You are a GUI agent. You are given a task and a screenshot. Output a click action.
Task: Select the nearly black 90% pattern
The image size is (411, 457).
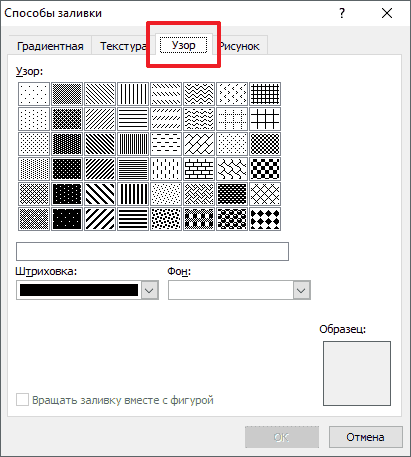[x=67, y=219]
